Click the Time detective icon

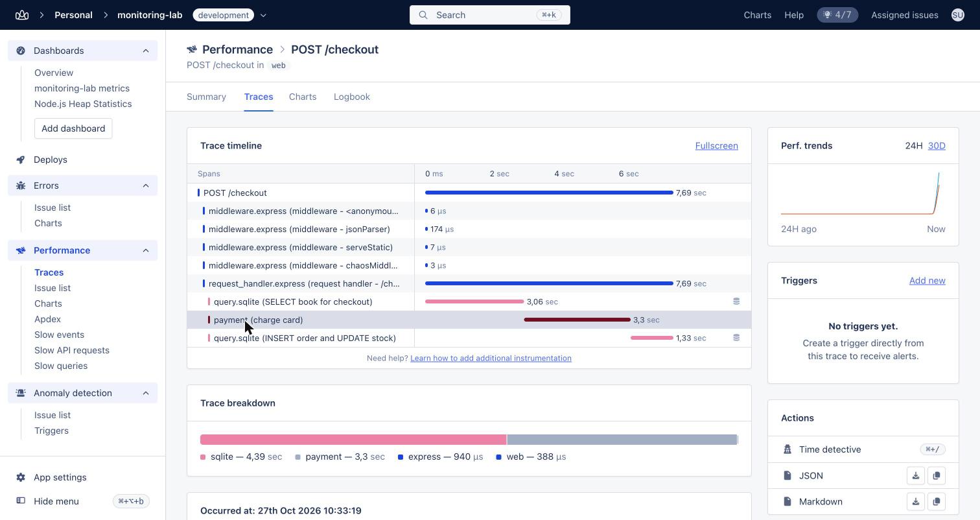tap(787, 449)
